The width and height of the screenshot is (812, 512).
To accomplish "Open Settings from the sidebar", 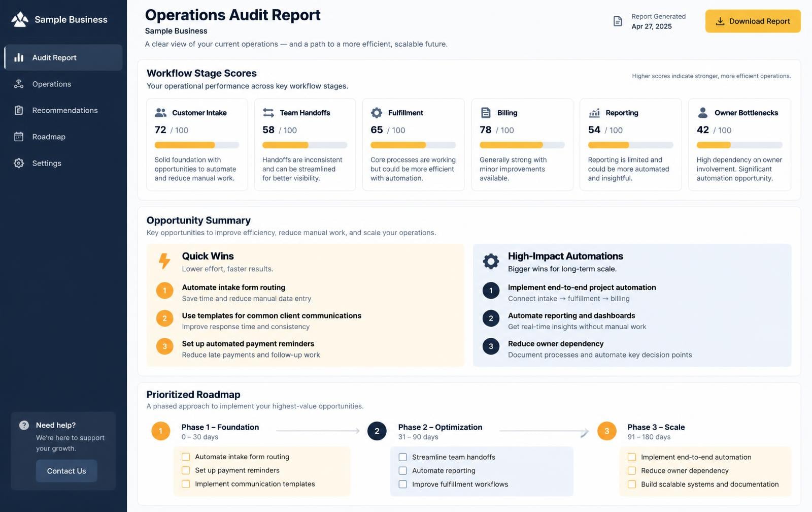I will [63, 163].
